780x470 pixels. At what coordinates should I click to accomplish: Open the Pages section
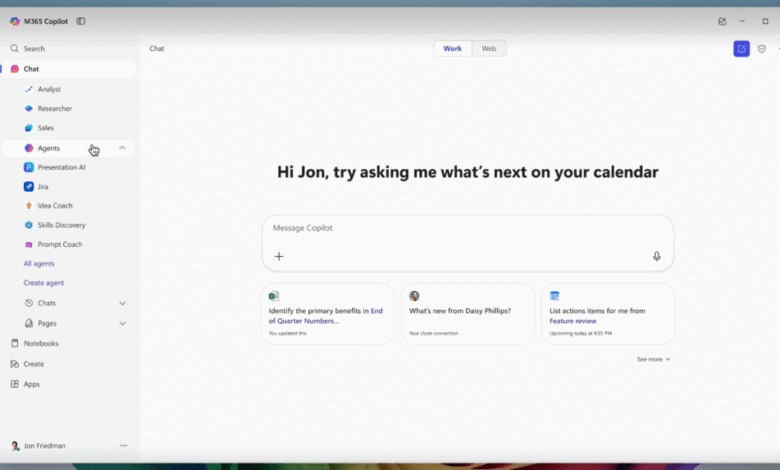click(x=47, y=323)
